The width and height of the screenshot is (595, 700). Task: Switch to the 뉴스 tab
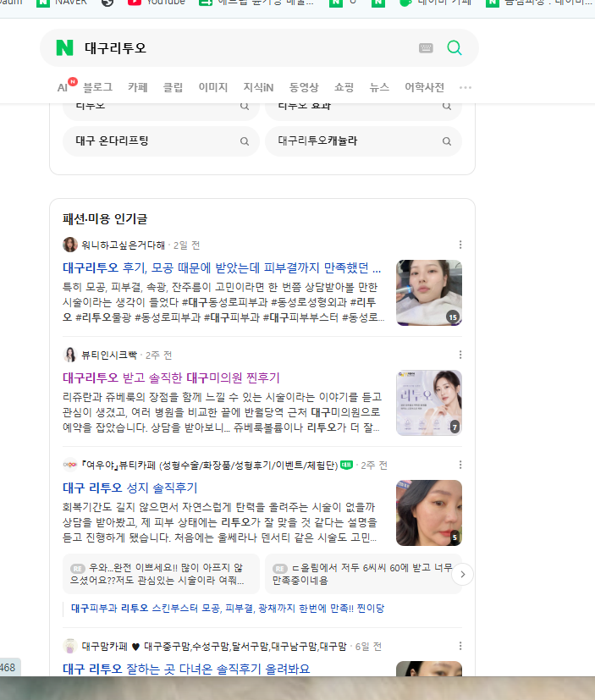tap(379, 87)
